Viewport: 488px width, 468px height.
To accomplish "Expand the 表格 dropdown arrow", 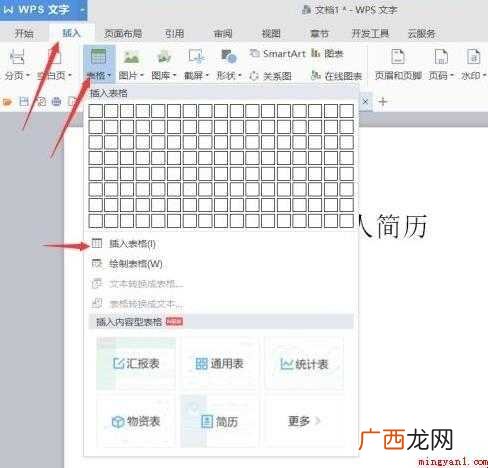I will point(109,76).
